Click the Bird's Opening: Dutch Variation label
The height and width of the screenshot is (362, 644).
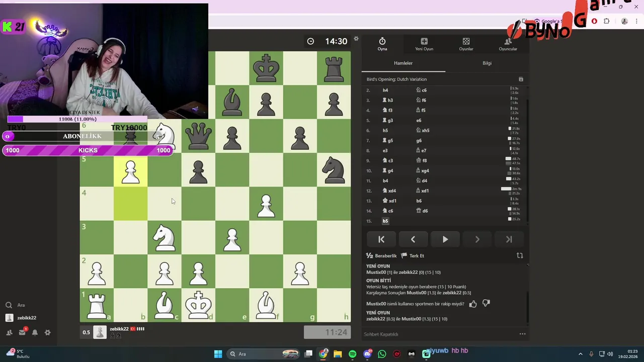click(396, 79)
